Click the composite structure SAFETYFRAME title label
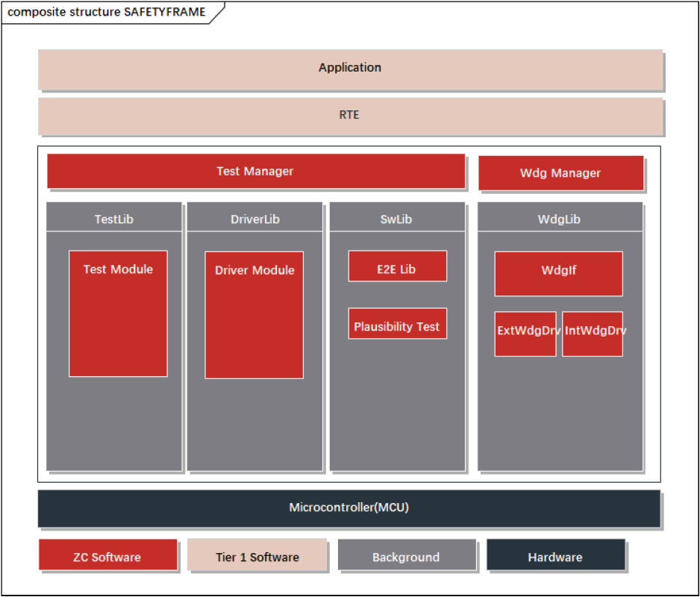The height and width of the screenshot is (597, 700). [106, 12]
